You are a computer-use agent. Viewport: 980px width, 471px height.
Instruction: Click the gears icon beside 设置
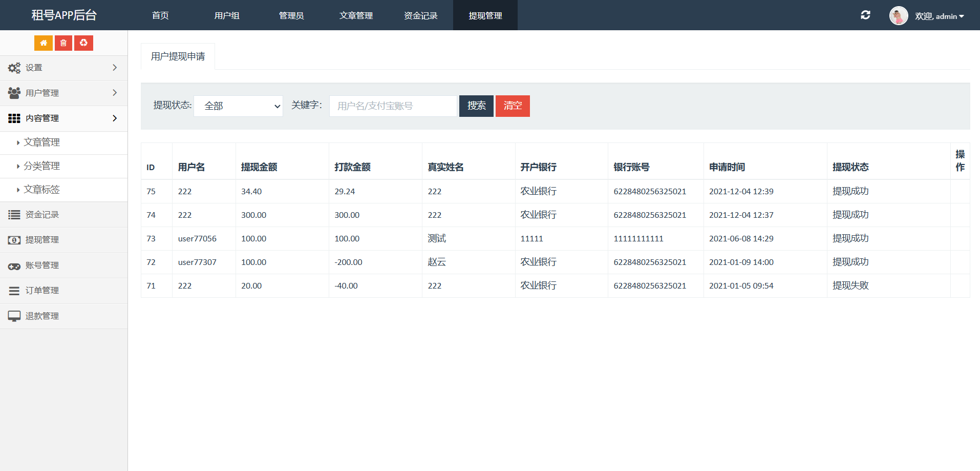pyautogui.click(x=14, y=68)
